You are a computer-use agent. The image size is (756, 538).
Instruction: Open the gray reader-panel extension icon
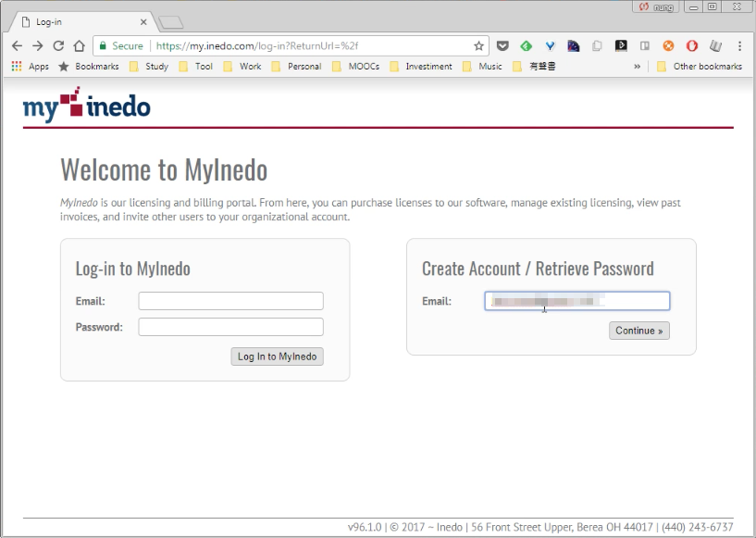click(x=645, y=46)
